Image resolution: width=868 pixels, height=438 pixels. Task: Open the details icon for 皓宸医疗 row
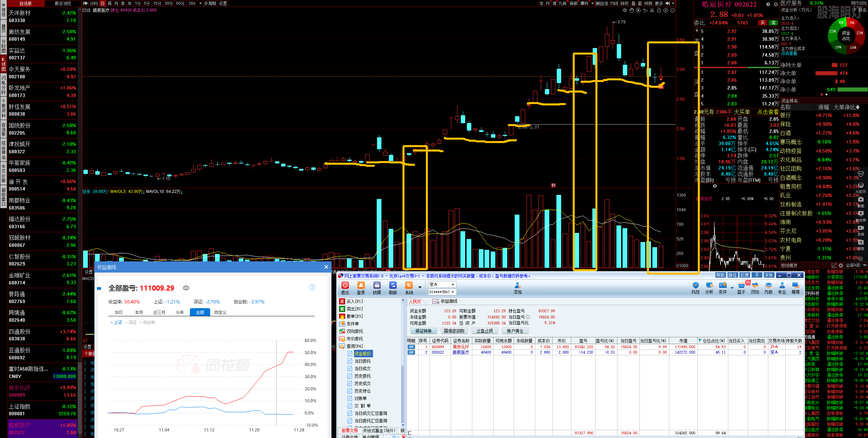click(x=411, y=352)
